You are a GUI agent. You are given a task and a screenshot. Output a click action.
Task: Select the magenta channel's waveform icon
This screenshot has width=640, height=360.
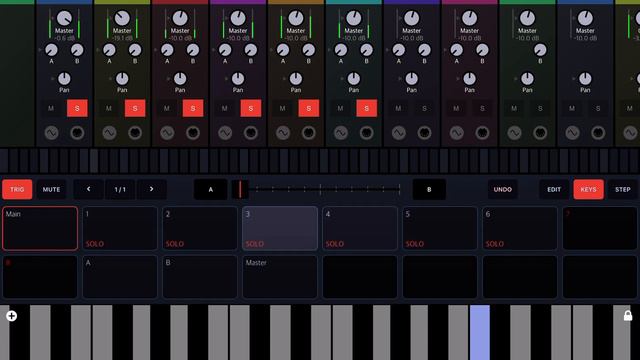click(x=457, y=133)
